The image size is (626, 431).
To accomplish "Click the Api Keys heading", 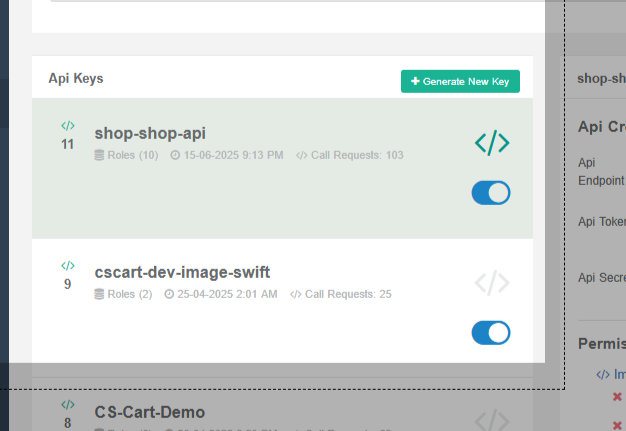I will tap(76, 79).
